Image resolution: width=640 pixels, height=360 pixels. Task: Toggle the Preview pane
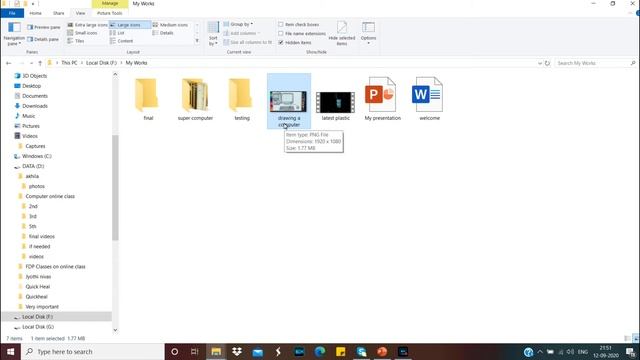(44, 27)
